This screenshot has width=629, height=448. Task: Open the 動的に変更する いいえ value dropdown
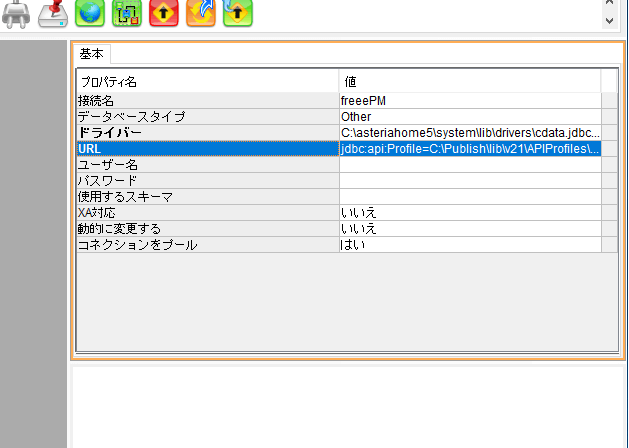coord(470,229)
